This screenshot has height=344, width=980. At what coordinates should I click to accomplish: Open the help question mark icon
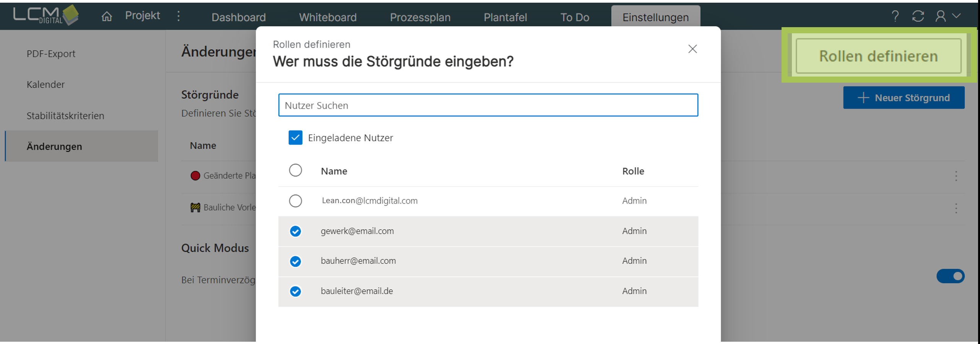895,16
